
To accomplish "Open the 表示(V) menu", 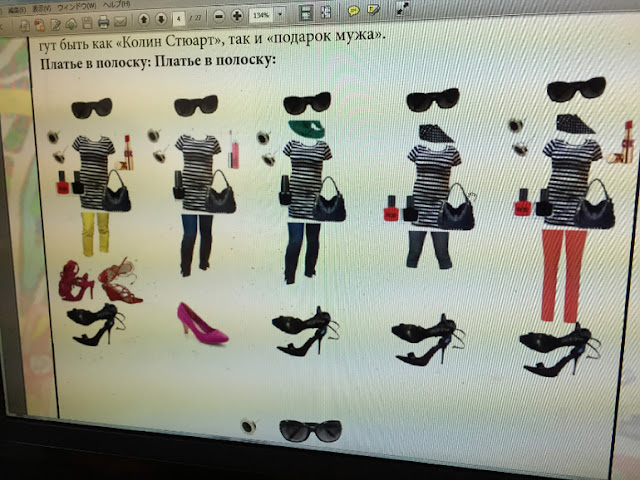I will point(41,8).
